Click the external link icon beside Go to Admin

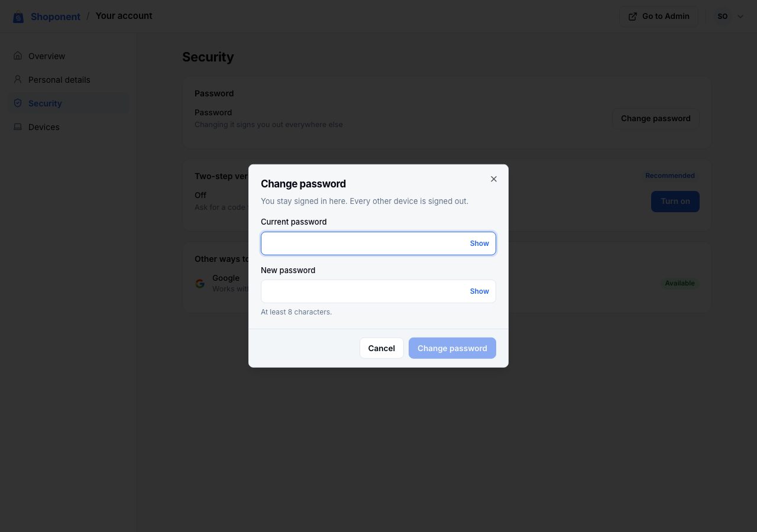point(633,17)
